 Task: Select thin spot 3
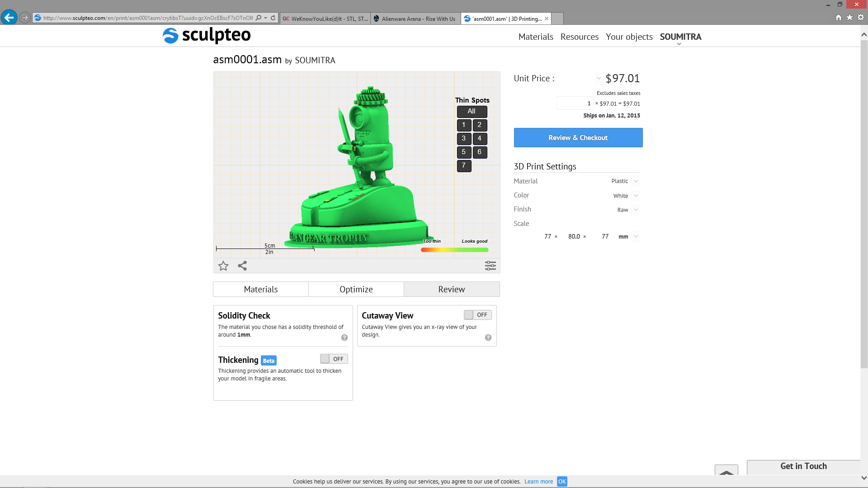point(464,139)
